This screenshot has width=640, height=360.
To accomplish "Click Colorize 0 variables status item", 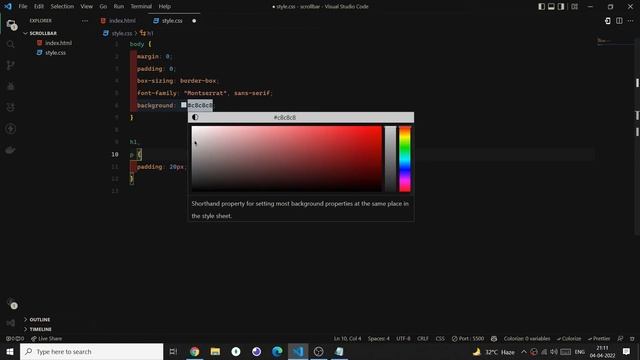I will [x=527, y=339].
